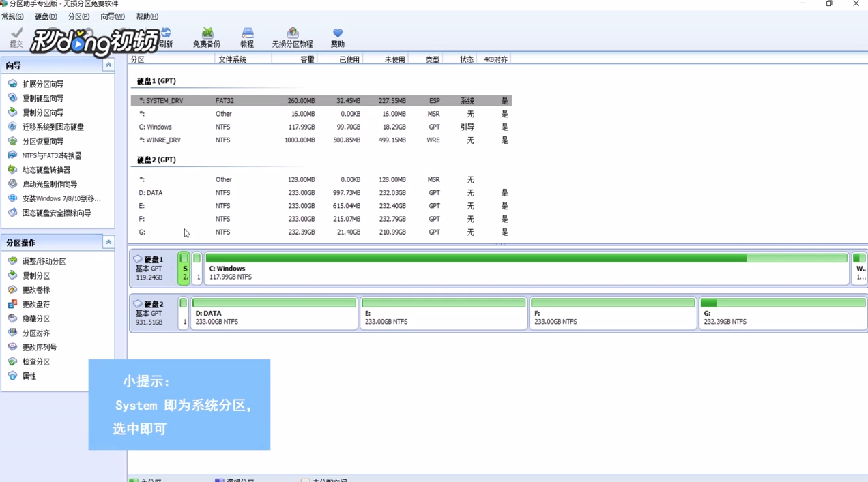
Task: Select the F: partition list row
Action: click(x=321, y=219)
